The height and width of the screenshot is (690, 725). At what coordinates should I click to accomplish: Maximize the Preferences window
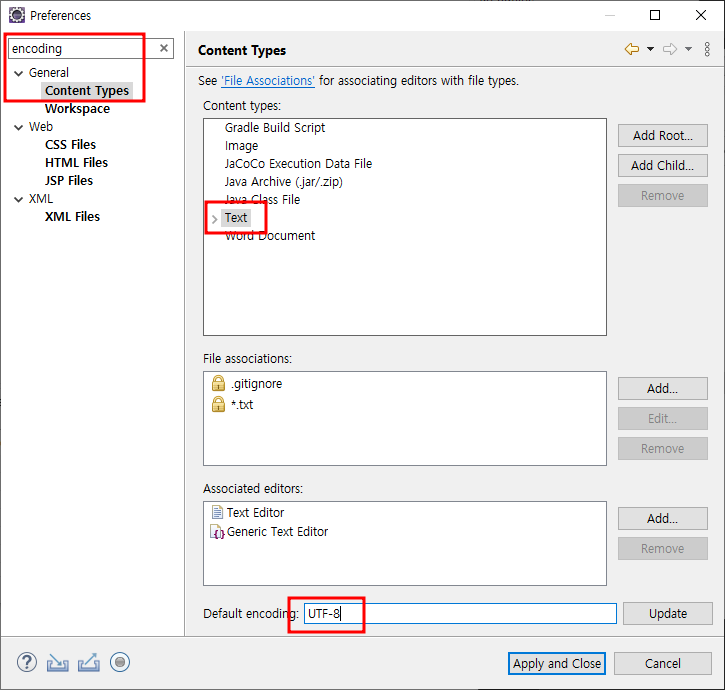[655, 15]
